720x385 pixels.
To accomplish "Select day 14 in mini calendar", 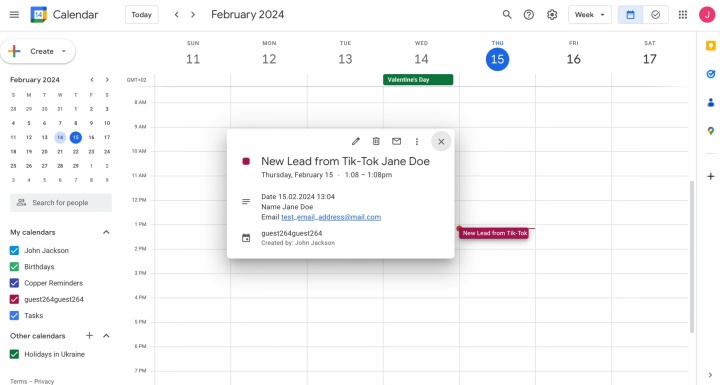I will [x=60, y=137].
